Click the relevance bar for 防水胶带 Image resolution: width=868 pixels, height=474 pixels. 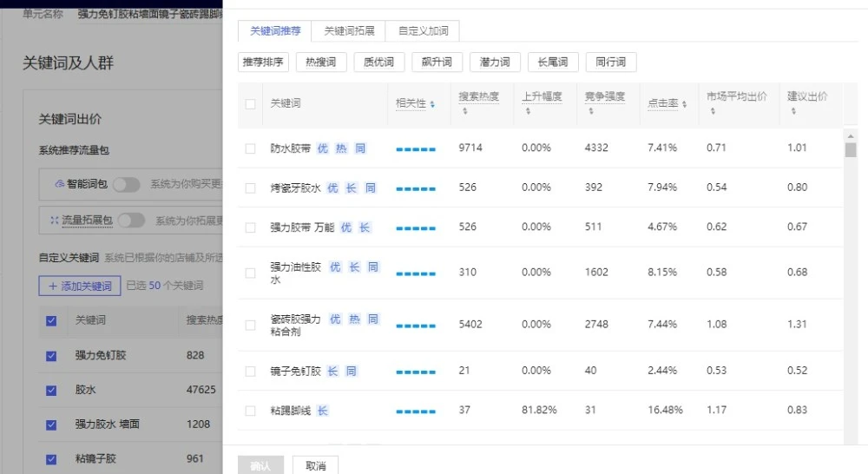click(416, 149)
